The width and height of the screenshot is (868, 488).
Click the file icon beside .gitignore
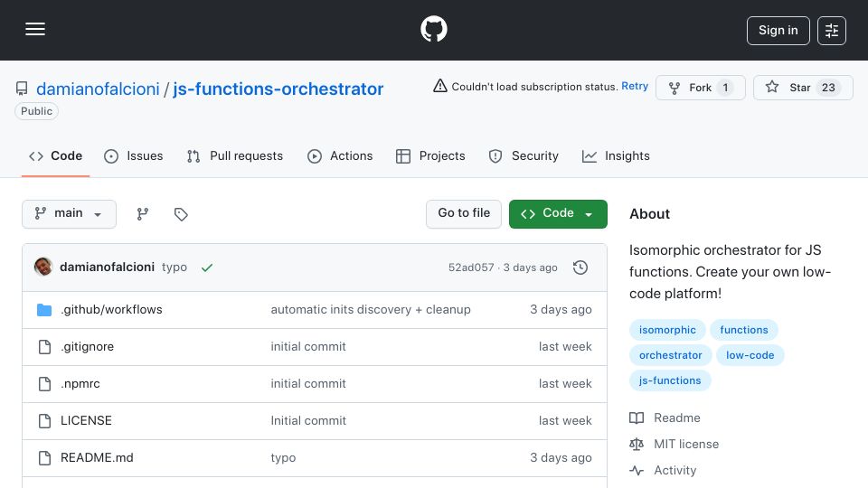click(x=45, y=347)
